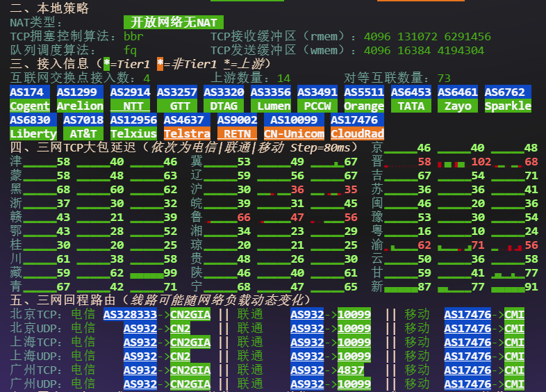The image size is (546, 392).
Task: Click the AS7018 AT&T badge
Action: (x=83, y=126)
